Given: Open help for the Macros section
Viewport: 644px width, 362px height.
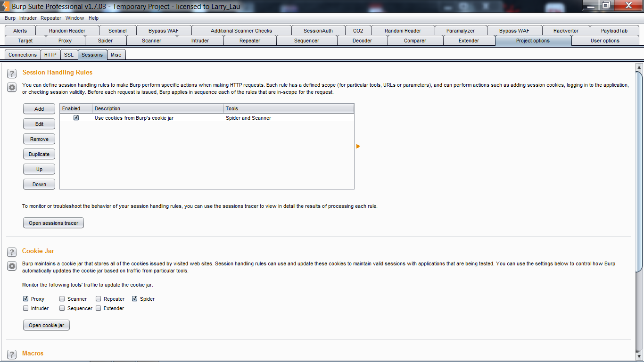Looking at the screenshot, I should point(12,354).
